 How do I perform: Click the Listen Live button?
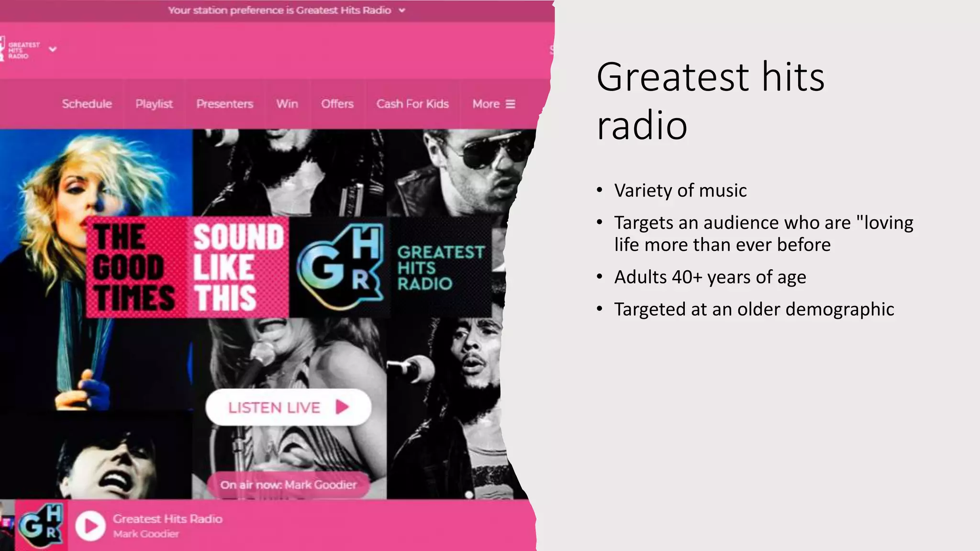click(x=288, y=407)
